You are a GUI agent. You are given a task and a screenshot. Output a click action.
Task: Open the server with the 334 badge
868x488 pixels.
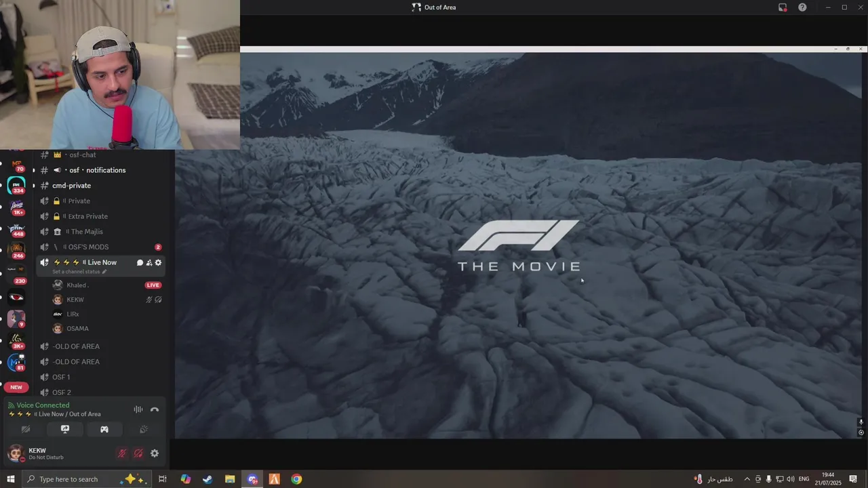point(16,184)
